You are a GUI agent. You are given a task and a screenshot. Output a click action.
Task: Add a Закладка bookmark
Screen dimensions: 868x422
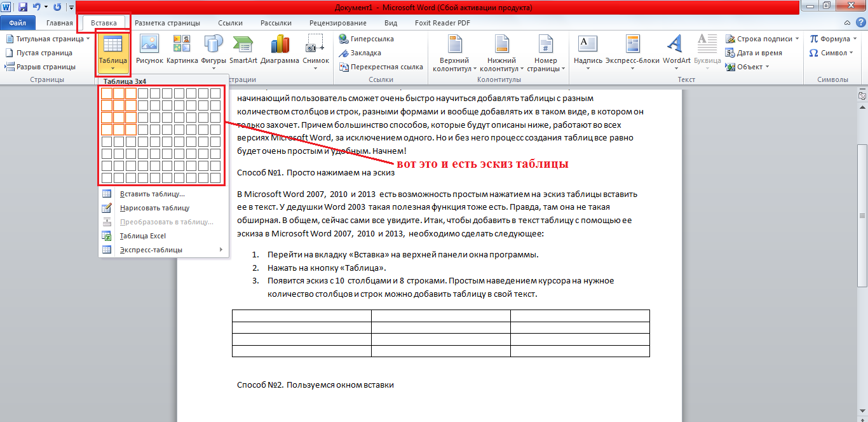tap(360, 53)
